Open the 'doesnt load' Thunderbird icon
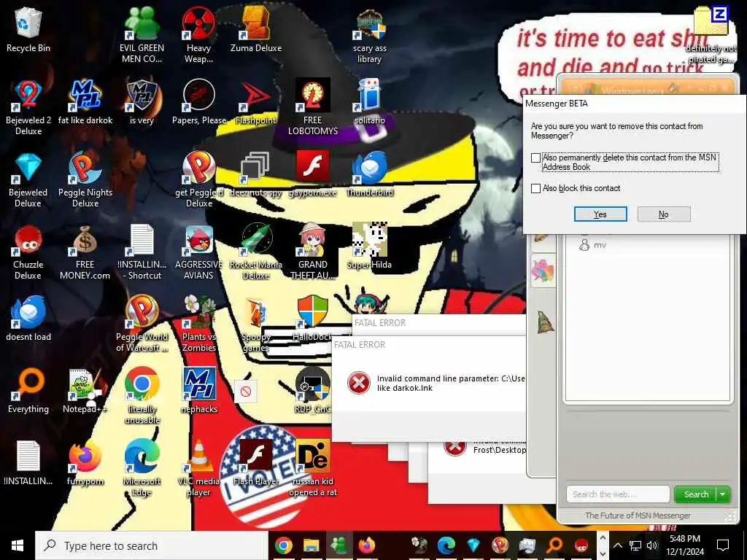Viewport: 747px width, 560px height. pos(28,319)
